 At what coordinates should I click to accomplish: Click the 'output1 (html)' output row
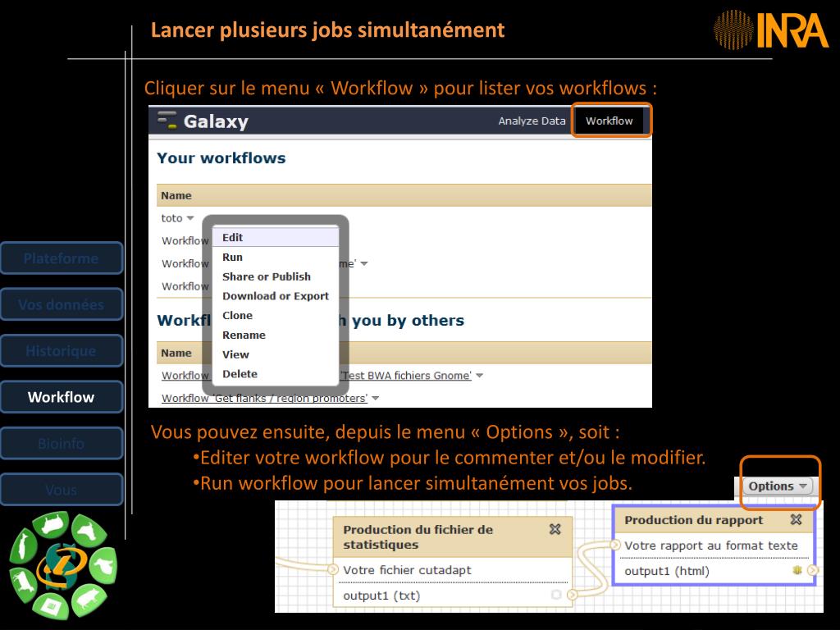point(714,571)
